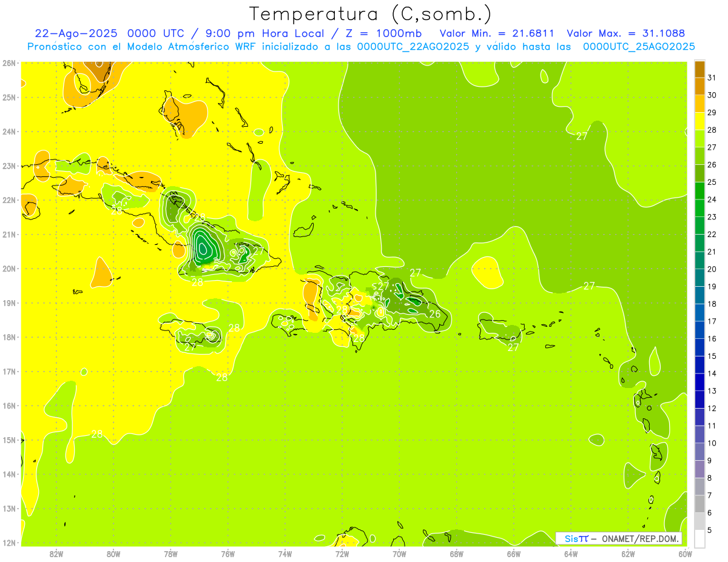Click the "19N" latitude axis label
Viewport: 728px width, 562px height.
(x=9, y=303)
